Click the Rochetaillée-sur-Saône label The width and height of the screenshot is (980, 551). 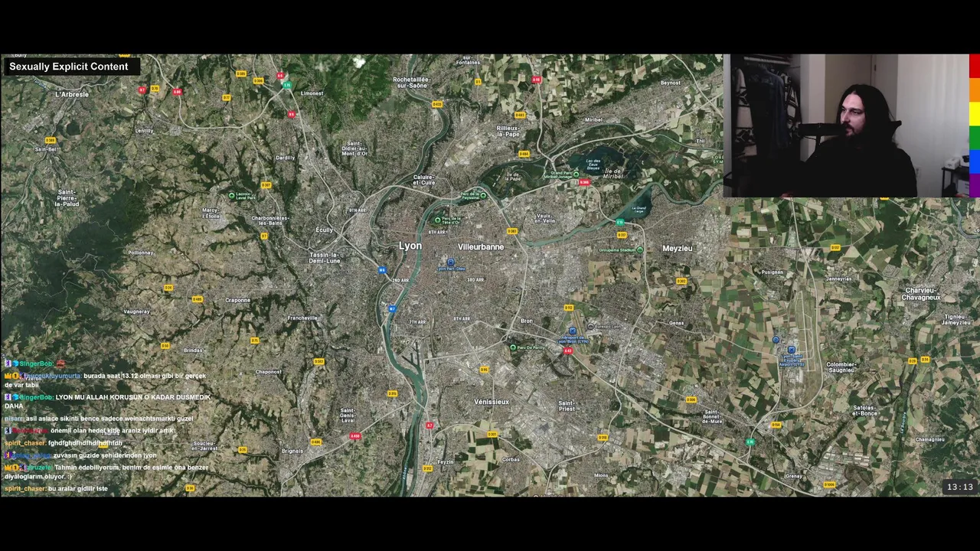point(412,83)
